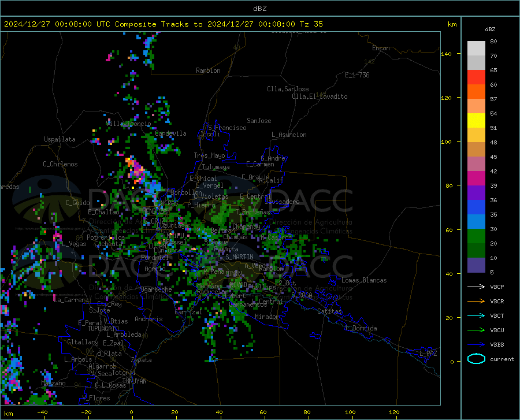
Task: Pick the purple 36-39 dBZ swatch
Action: click(x=476, y=193)
